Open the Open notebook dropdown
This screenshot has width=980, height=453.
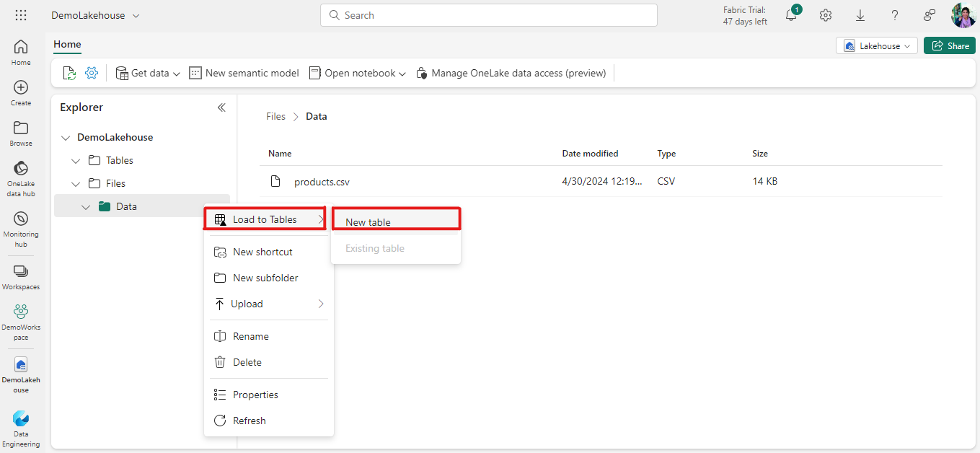(x=358, y=73)
